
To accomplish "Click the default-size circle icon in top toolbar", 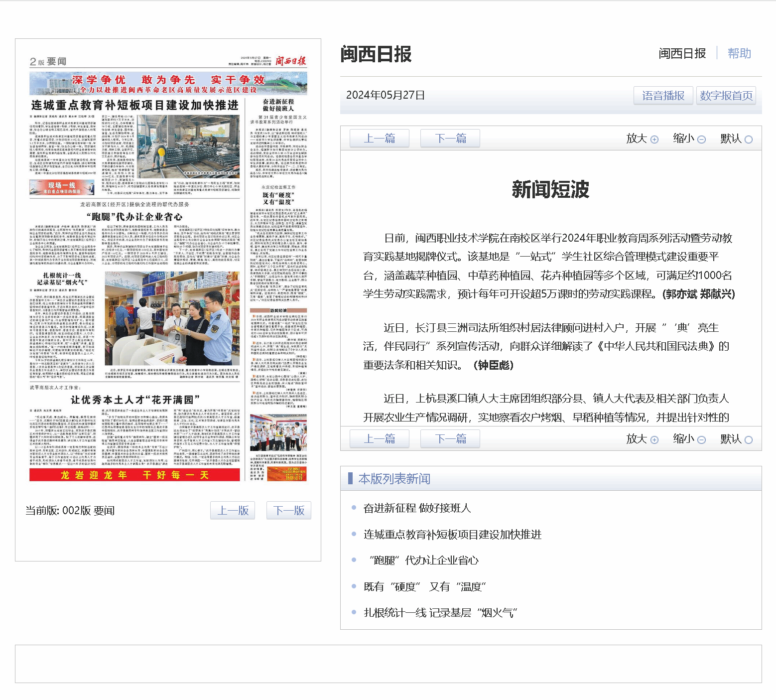I will pos(749,140).
